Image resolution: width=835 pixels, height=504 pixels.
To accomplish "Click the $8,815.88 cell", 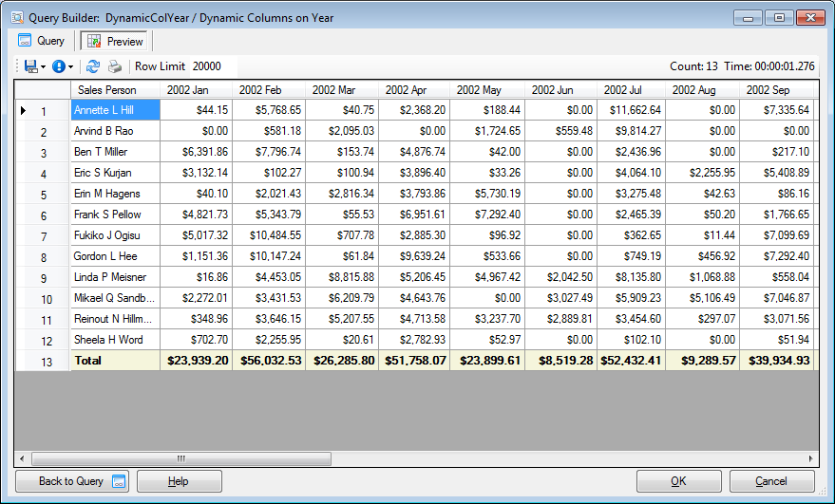I will 342,277.
